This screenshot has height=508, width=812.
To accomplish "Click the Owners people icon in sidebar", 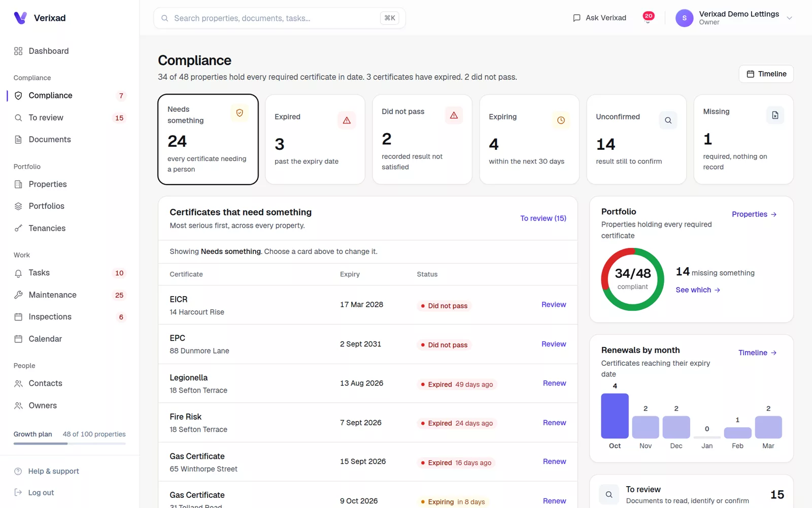I will (x=18, y=406).
